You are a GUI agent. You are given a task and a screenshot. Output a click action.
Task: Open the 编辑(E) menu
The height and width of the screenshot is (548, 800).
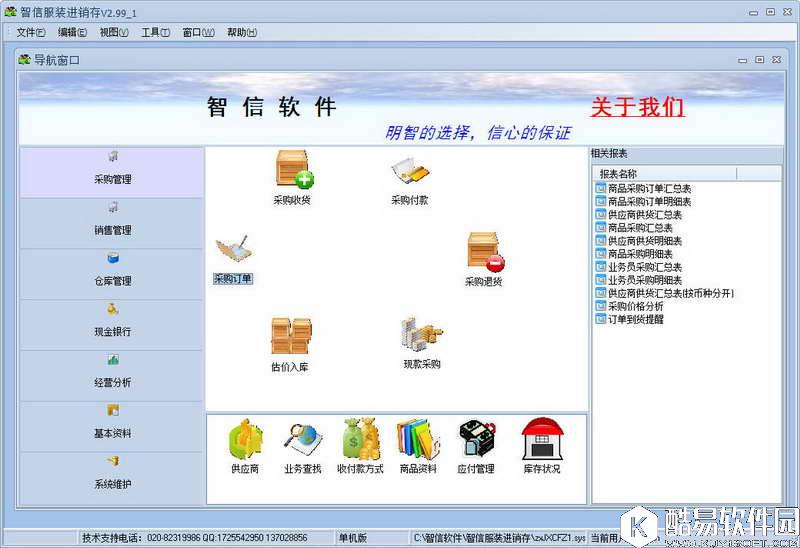[72, 33]
